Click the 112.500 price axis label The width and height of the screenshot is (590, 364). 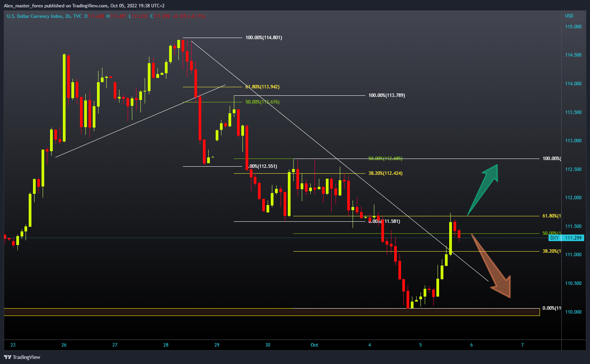click(x=573, y=169)
